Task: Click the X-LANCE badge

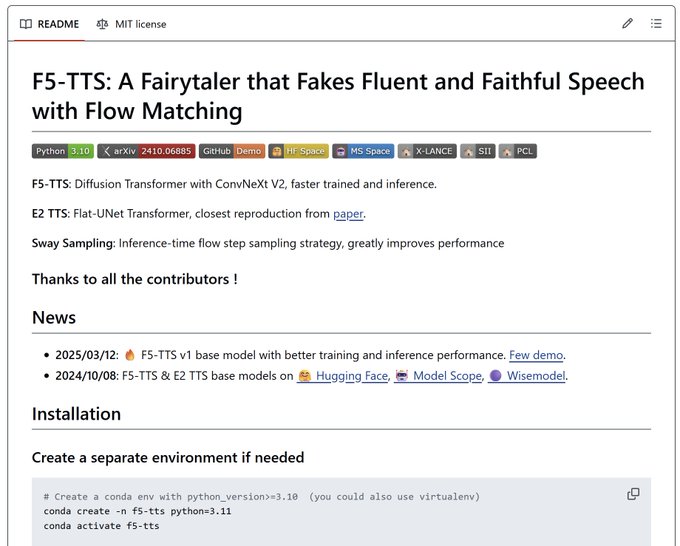Action: coord(427,151)
